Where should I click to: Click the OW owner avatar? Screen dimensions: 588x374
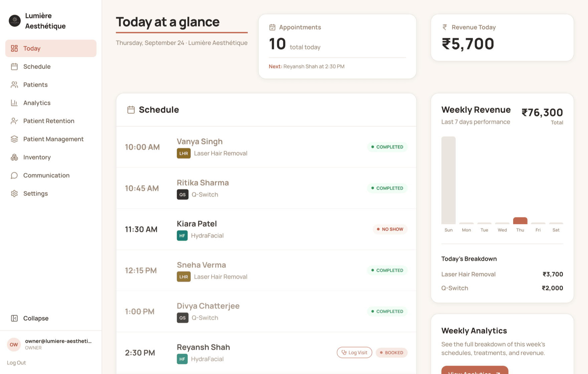pos(14,345)
